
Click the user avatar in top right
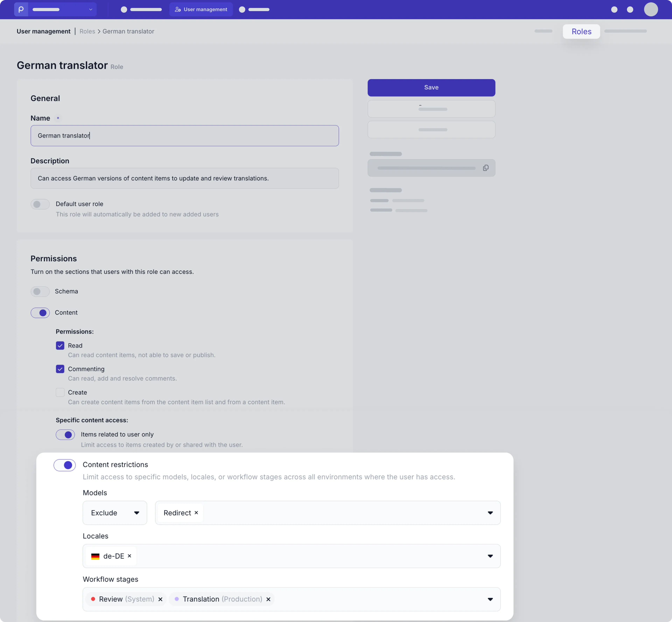point(651,9)
